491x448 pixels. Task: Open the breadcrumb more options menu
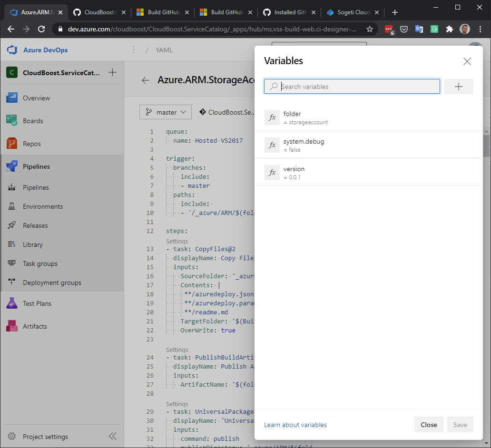tap(134, 50)
